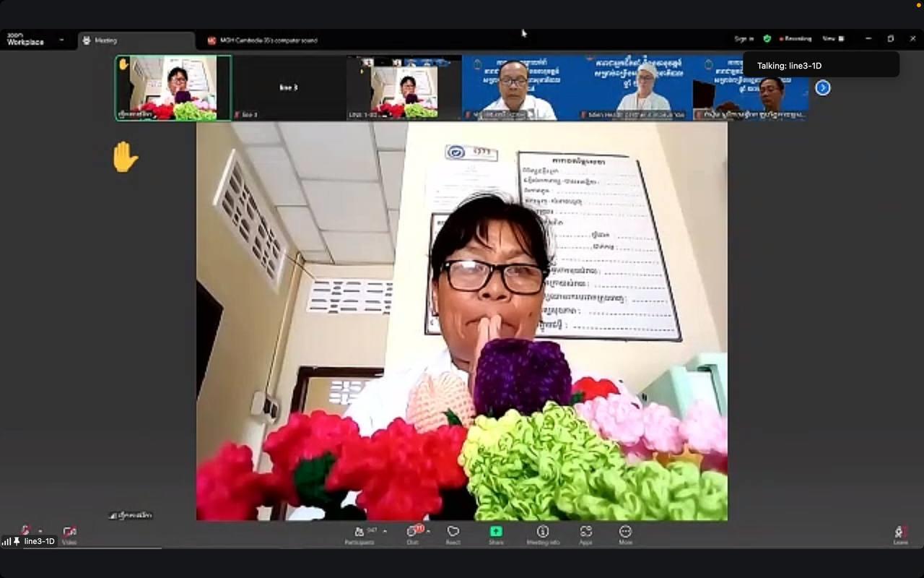Open Meeting info
This screenshot has height=578, width=924.
543,535
